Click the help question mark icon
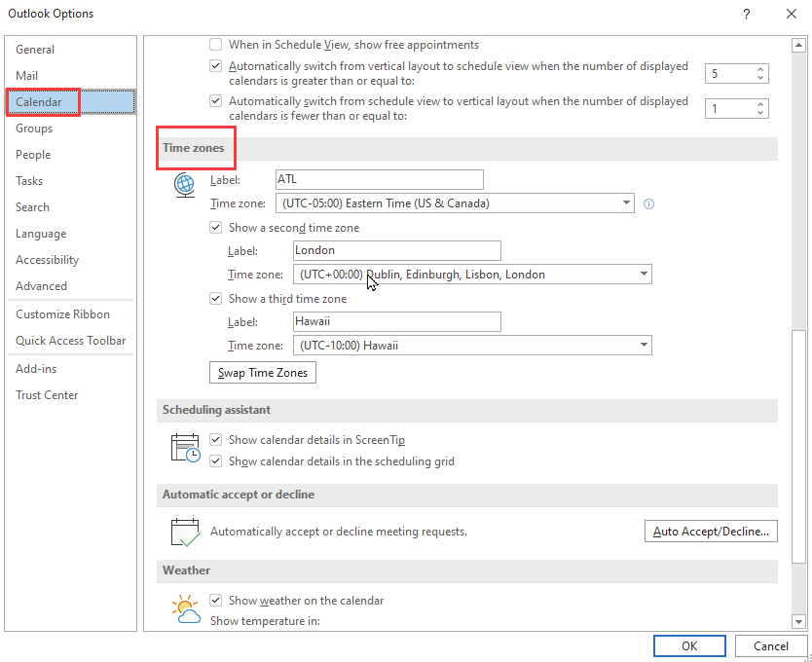Image resolution: width=812 pixels, height=662 pixels. click(746, 14)
